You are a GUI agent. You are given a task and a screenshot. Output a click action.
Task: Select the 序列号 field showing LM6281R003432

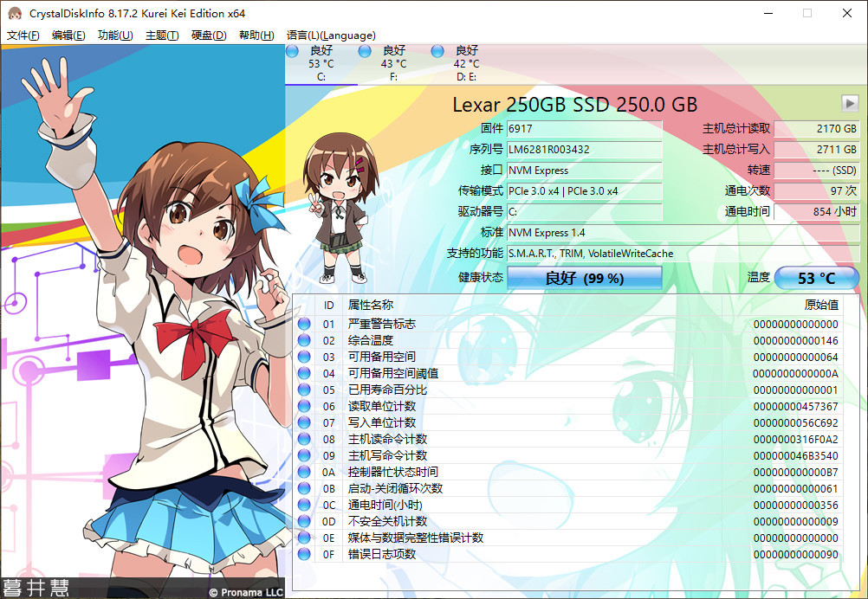[583, 149]
